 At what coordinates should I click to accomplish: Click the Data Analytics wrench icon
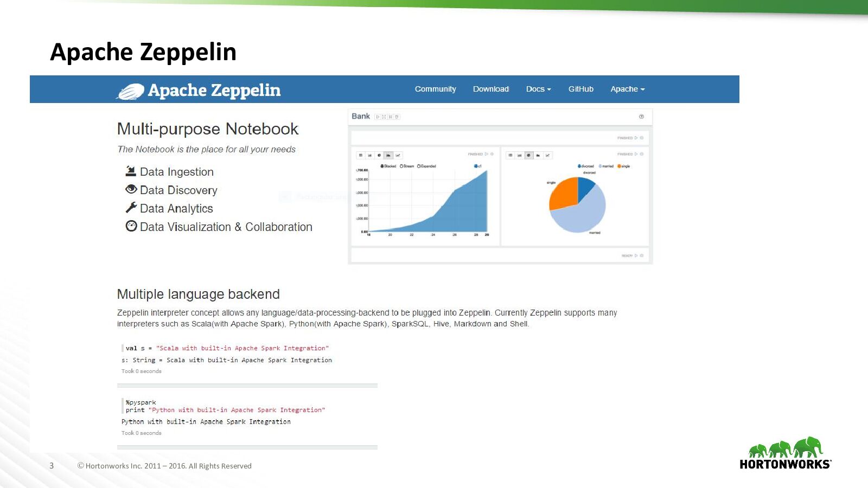click(x=131, y=208)
